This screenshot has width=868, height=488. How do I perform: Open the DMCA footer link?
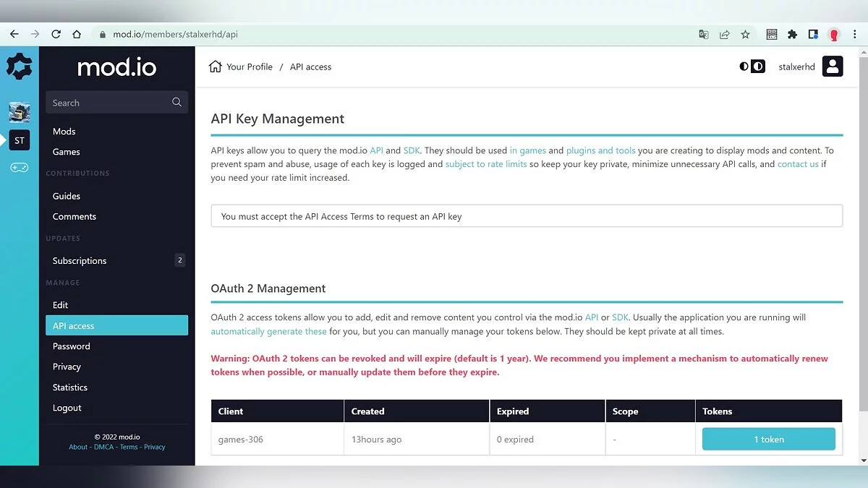tap(103, 447)
